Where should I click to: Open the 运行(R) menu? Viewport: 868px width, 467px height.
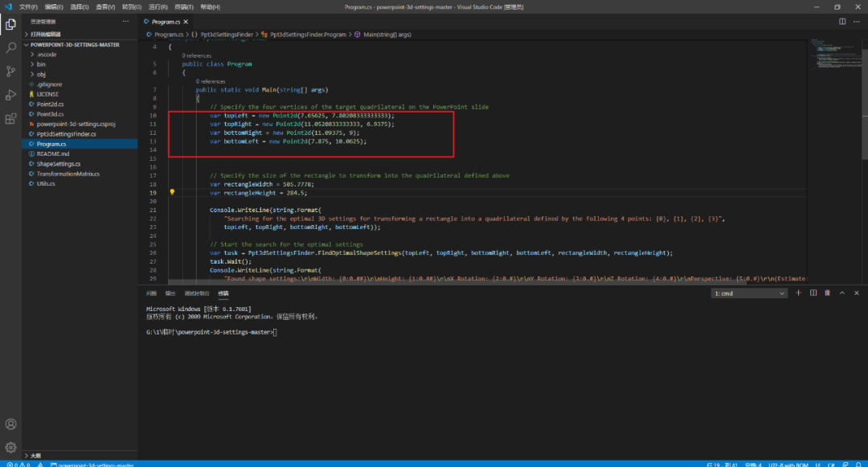(x=158, y=7)
